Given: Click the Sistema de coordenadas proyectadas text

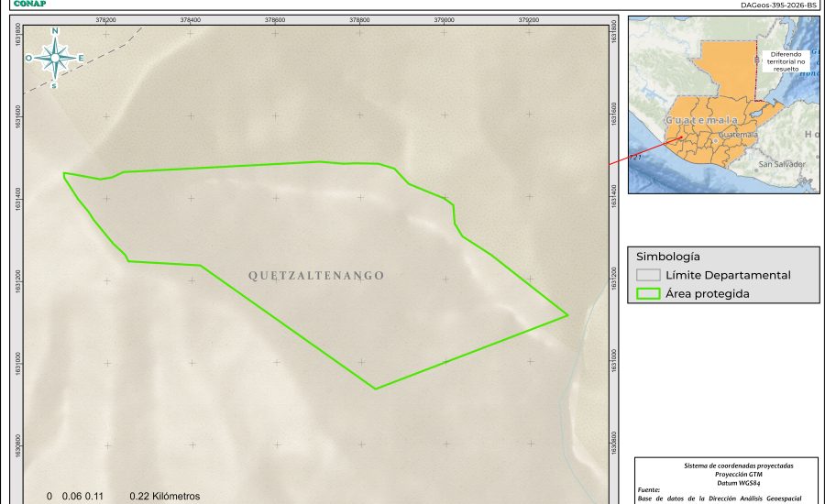Looking at the screenshot, I should 728,466.
